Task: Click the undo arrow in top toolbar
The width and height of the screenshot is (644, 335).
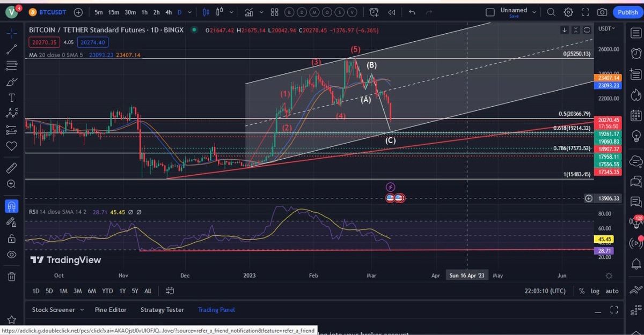Action: click(412, 12)
